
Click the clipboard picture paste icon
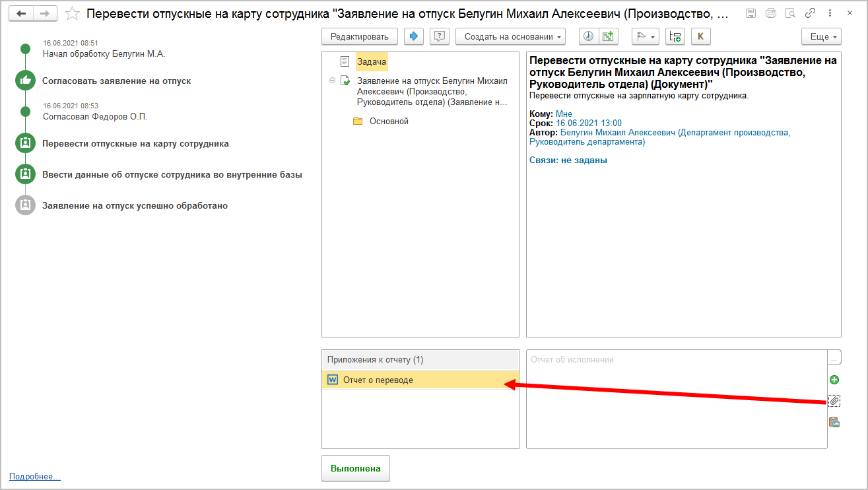pyautogui.click(x=834, y=422)
